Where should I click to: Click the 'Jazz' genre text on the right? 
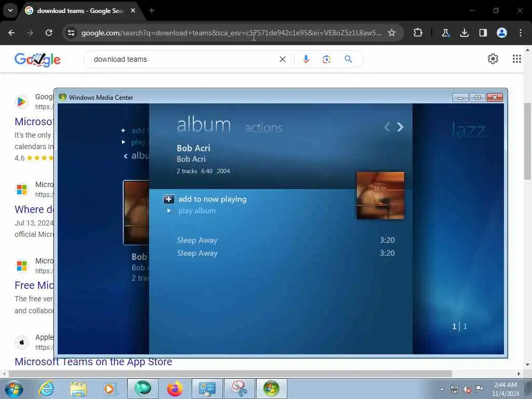468,130
